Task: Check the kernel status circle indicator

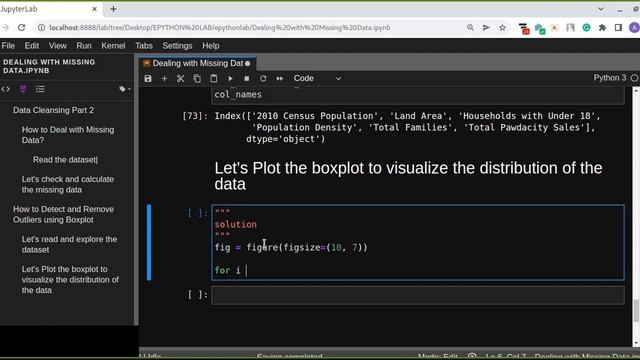Action: coord(634,78)
